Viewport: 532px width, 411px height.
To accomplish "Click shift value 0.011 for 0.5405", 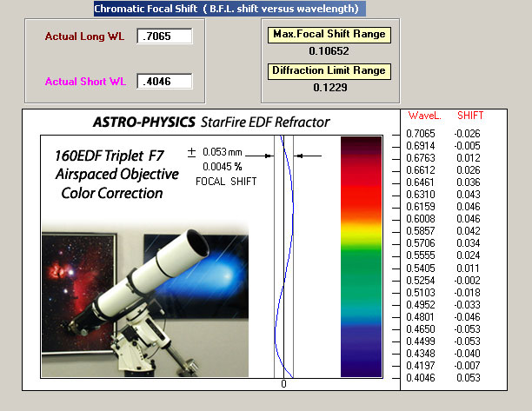I will point(469,268).
